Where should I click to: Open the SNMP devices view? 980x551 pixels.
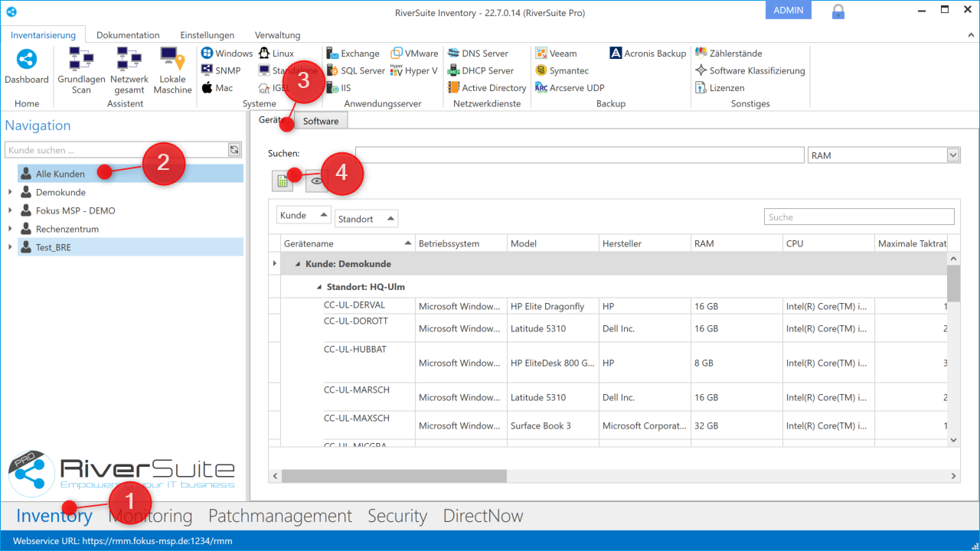pyautogui.click(x=220, y=70)
